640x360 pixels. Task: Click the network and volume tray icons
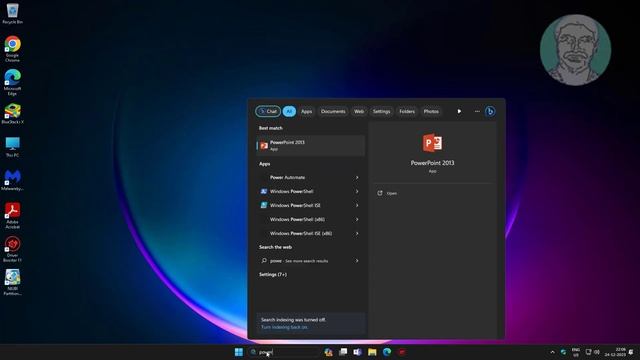click(592, 352)
